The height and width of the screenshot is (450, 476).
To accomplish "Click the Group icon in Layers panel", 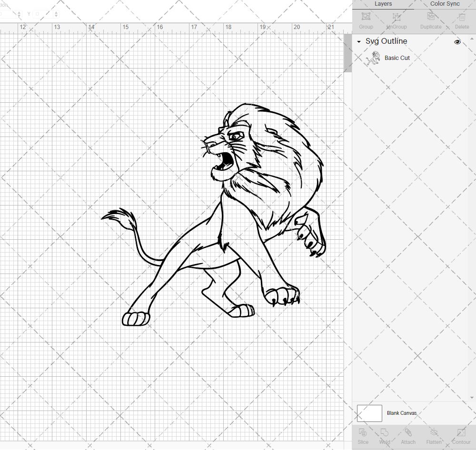I will point(366,18).
